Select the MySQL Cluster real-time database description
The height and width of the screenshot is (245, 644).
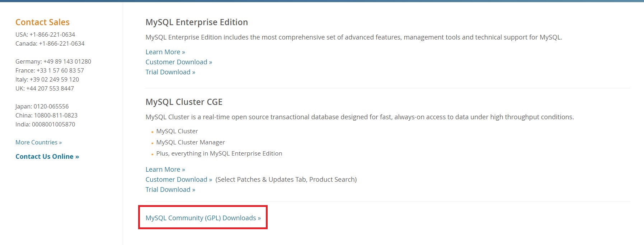(x=360, y=117)
